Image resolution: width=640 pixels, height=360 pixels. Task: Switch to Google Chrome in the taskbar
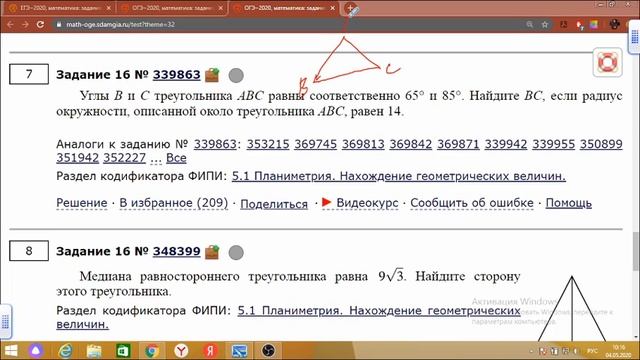(152, 351)
